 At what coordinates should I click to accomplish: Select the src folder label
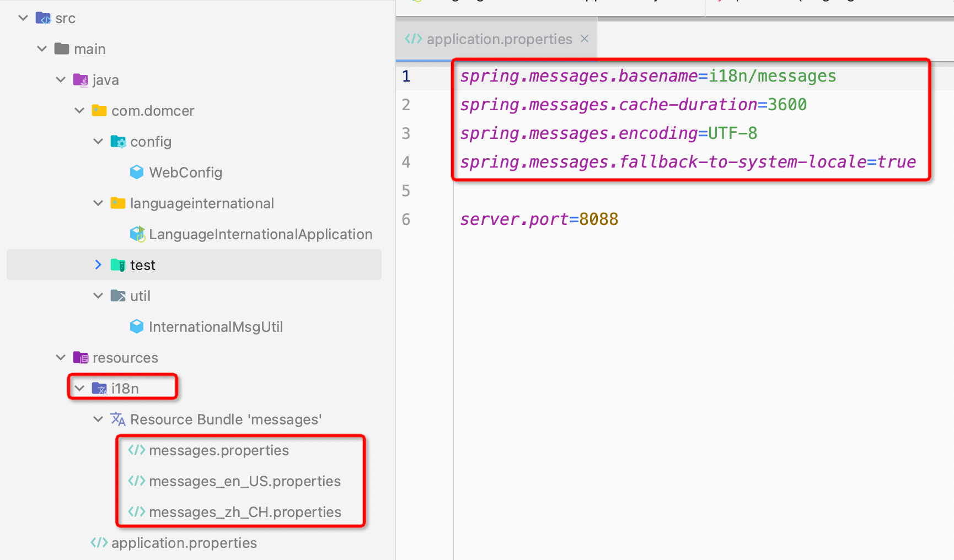click(x=65, y=19)
